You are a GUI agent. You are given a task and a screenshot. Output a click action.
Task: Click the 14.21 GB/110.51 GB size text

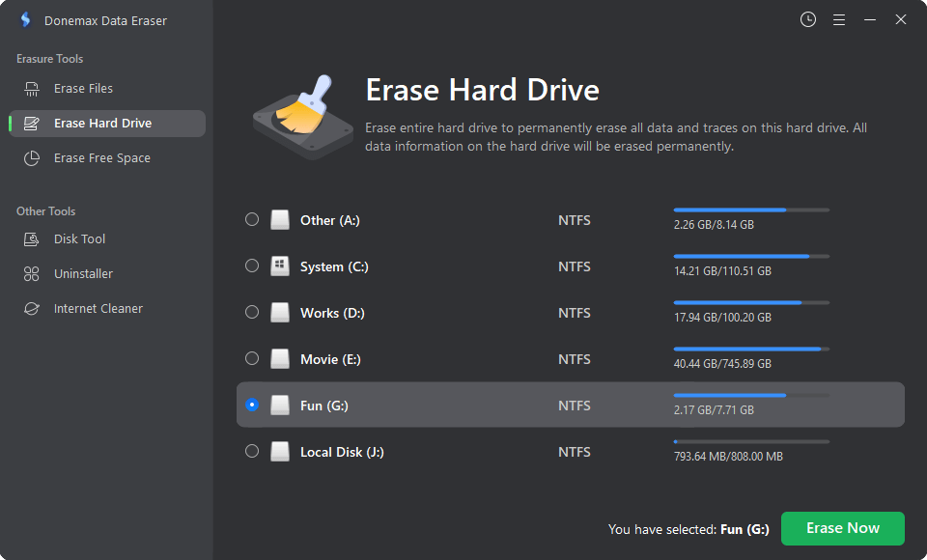[x=722, y=271]
